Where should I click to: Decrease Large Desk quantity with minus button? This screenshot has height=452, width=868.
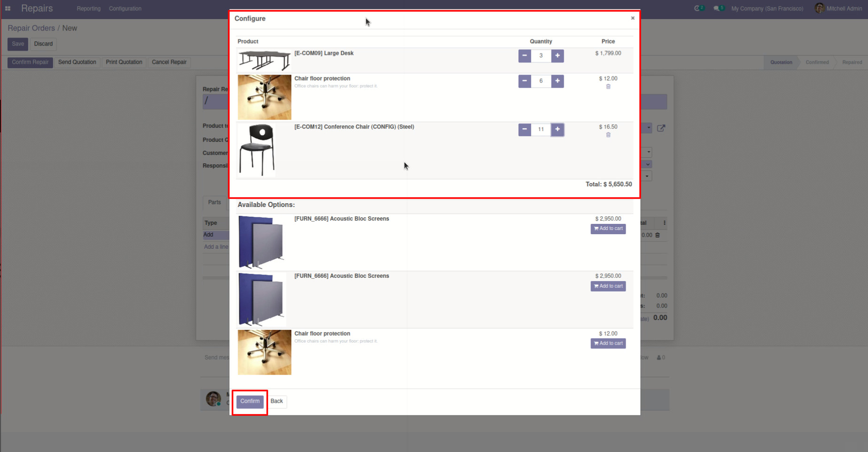pyautogui.click(x=525, y=56)
